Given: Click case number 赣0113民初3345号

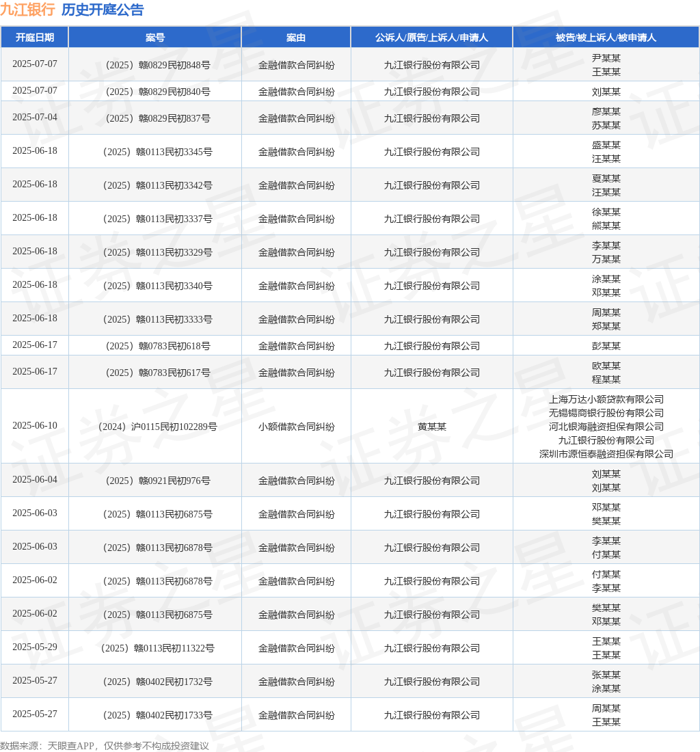Looking at the screenshot, I should coord(157,152).
